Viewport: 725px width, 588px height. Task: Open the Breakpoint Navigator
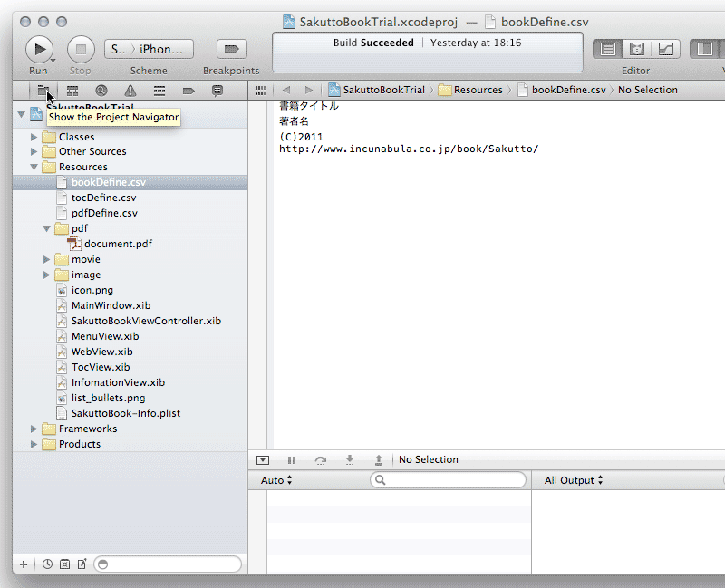188,91
